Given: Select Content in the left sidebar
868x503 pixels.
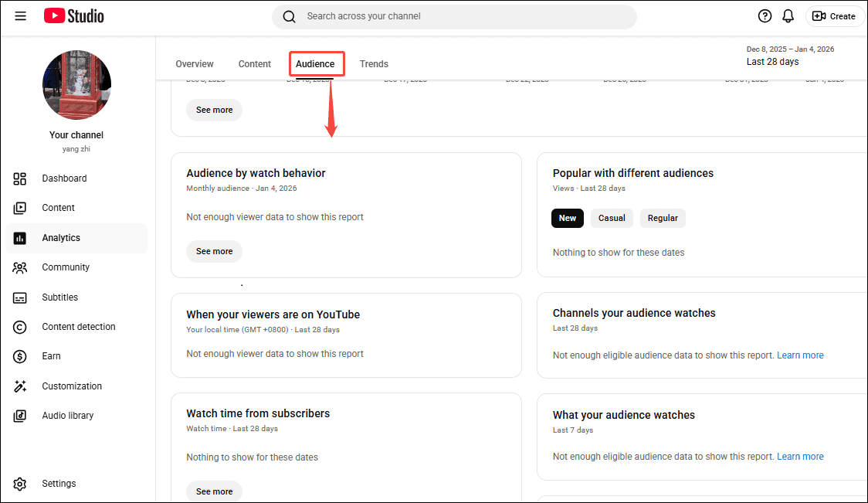Looking at the screenshot, I should click(58, 207).
